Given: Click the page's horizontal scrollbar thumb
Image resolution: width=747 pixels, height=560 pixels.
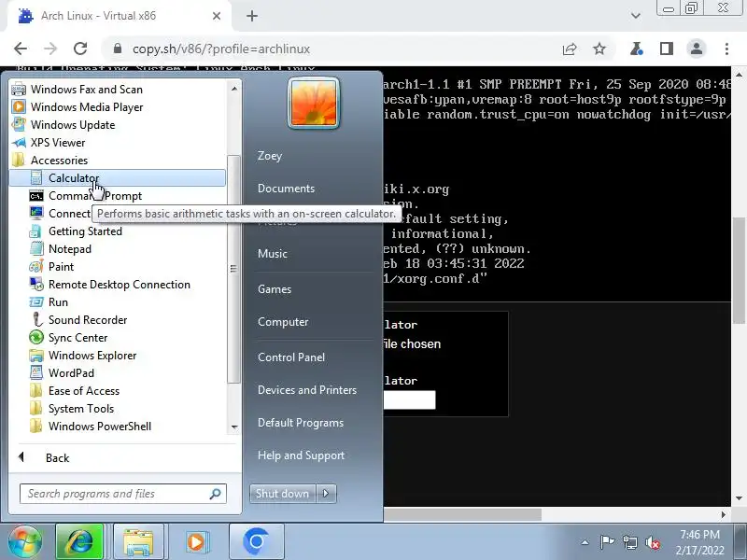Looking at the screenshot, I should pos(462,515).
